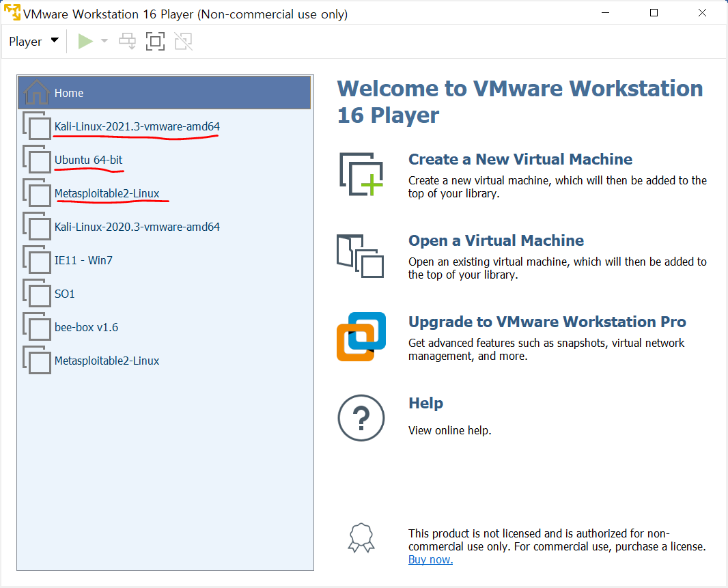Click the VM icon beside SO1

click(37, 293)
